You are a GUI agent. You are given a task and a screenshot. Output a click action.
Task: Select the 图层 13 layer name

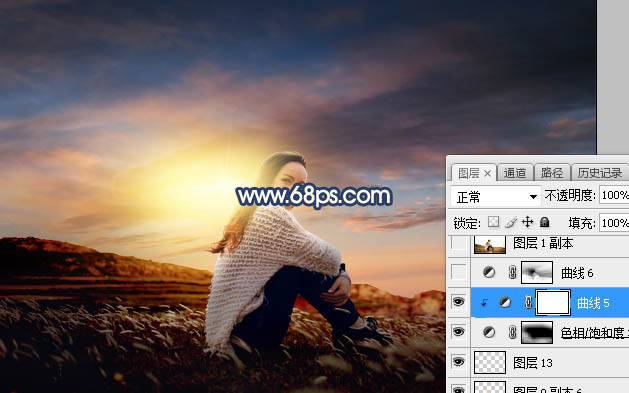(533, 363)
